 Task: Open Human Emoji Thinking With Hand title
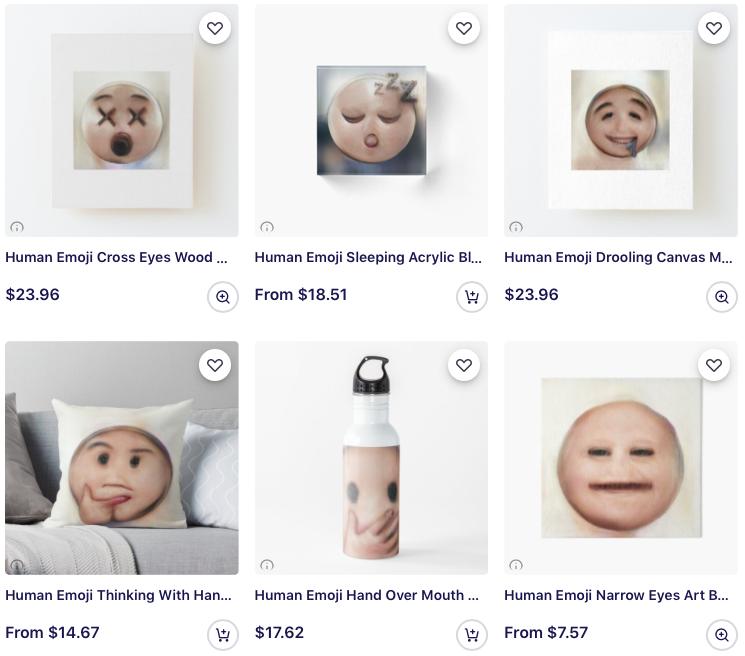pyautogui.click(x=118, y=595)
